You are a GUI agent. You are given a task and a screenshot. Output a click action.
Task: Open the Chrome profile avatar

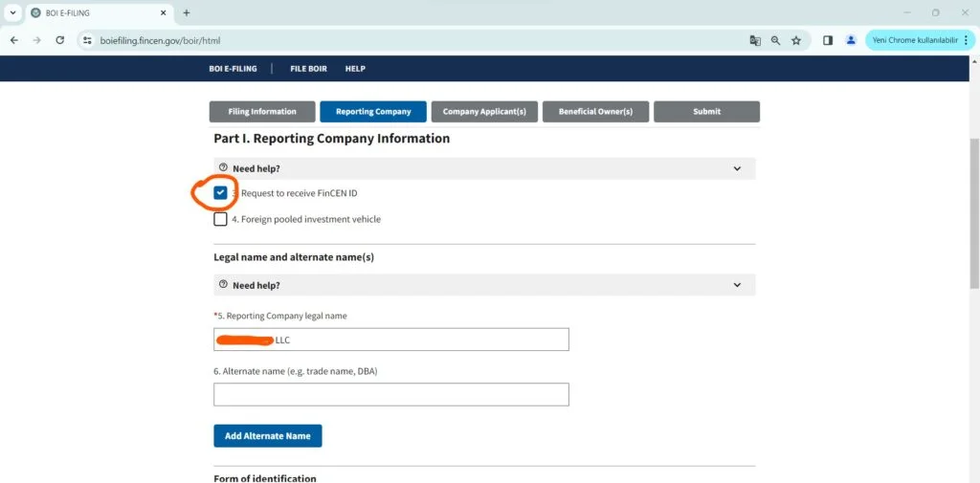851,41
